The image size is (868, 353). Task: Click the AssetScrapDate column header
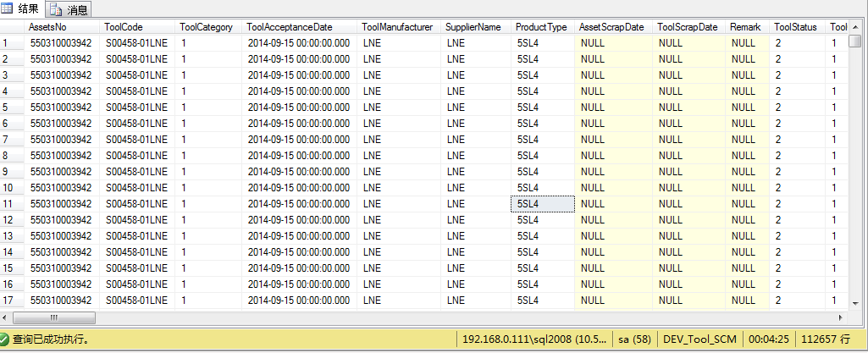tap(613, 27)
